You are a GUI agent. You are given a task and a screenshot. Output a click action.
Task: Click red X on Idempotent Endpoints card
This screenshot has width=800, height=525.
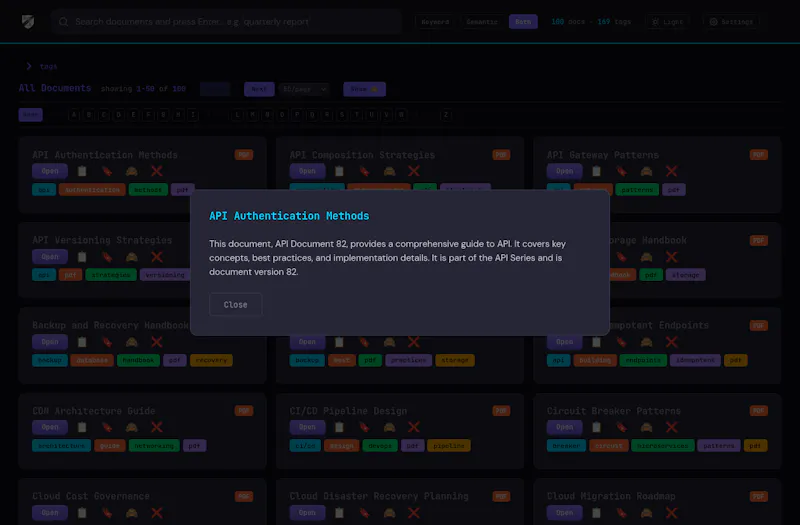(671, 342)
